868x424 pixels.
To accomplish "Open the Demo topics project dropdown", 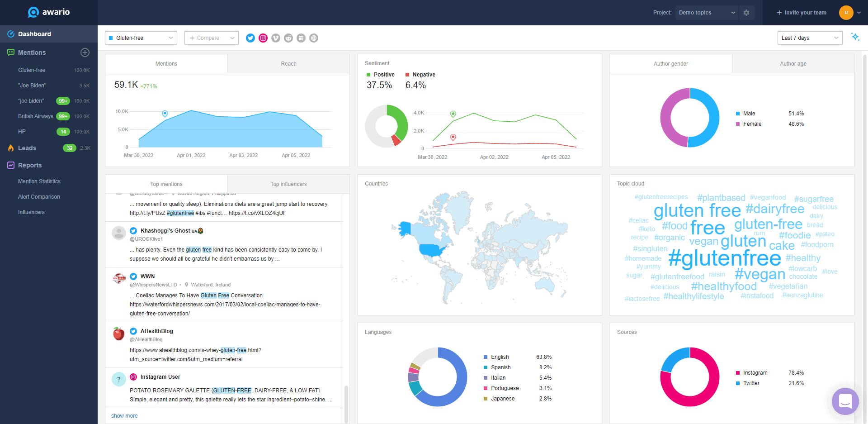I will [x=707, y=13].
